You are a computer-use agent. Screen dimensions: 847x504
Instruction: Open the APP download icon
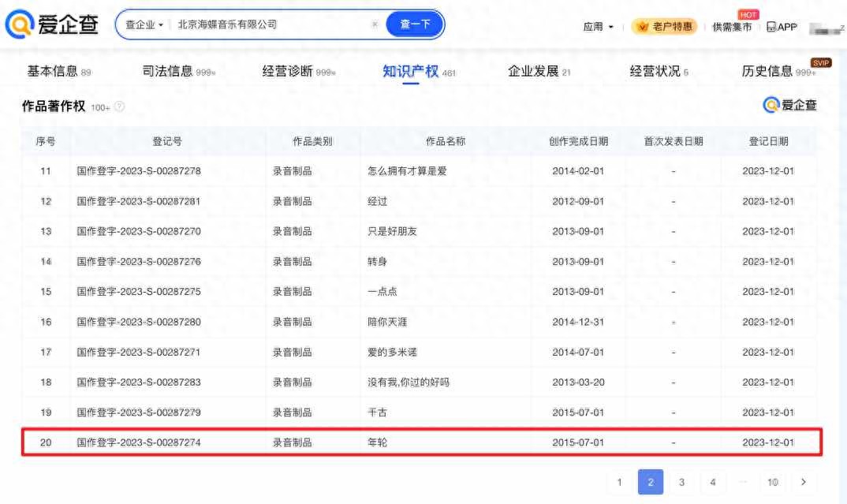click(782, 27)
